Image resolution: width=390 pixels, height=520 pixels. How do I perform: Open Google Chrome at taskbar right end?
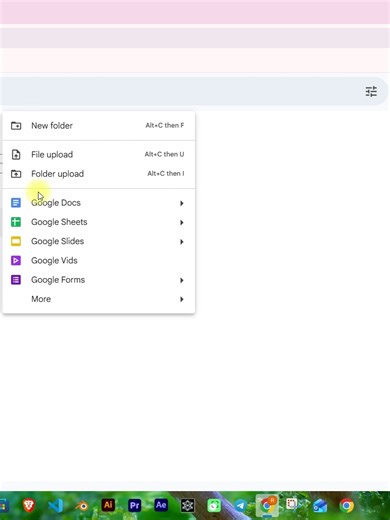coord(347,506)
